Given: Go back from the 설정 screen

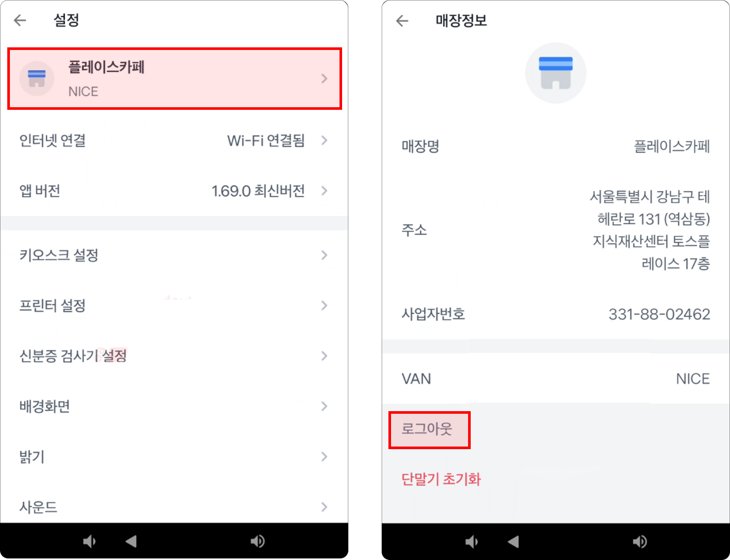Looking at the screenshot, I should tap(20, 20).
